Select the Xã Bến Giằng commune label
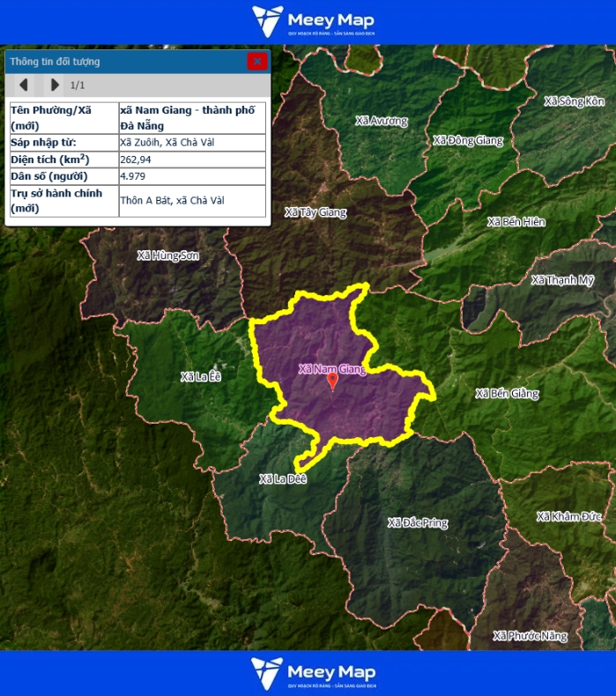Screen dimensions: 616x696 tap(506, 393)
